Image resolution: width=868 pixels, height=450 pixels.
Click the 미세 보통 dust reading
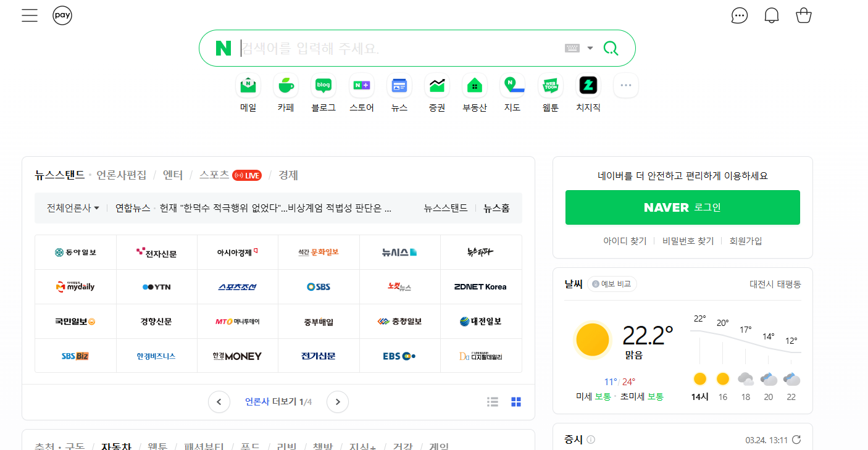[x=593, y=397]
